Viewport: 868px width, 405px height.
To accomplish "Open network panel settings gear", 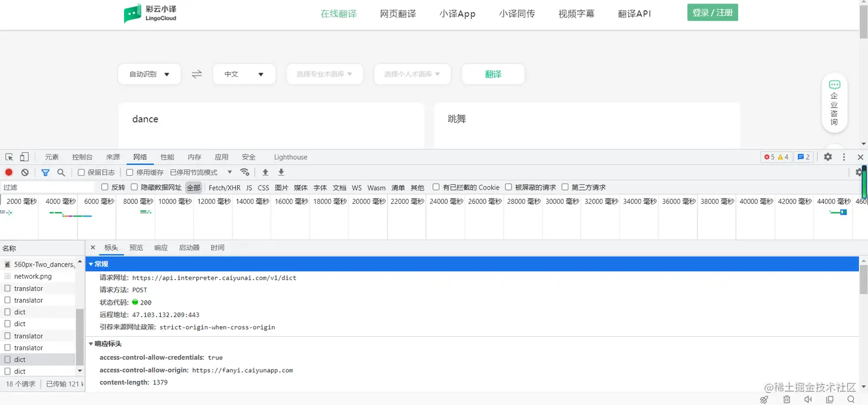I will pyautogui.click(x=858, y=172).
